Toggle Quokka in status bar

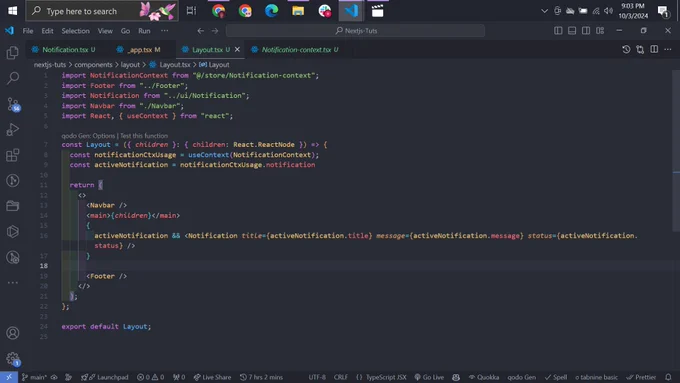tap(484, 377)
